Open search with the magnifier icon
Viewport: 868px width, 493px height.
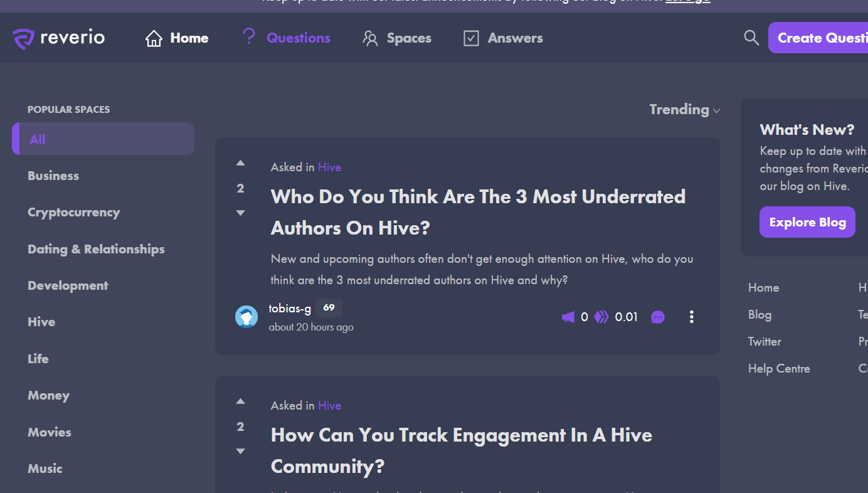(x=751, y=38)
